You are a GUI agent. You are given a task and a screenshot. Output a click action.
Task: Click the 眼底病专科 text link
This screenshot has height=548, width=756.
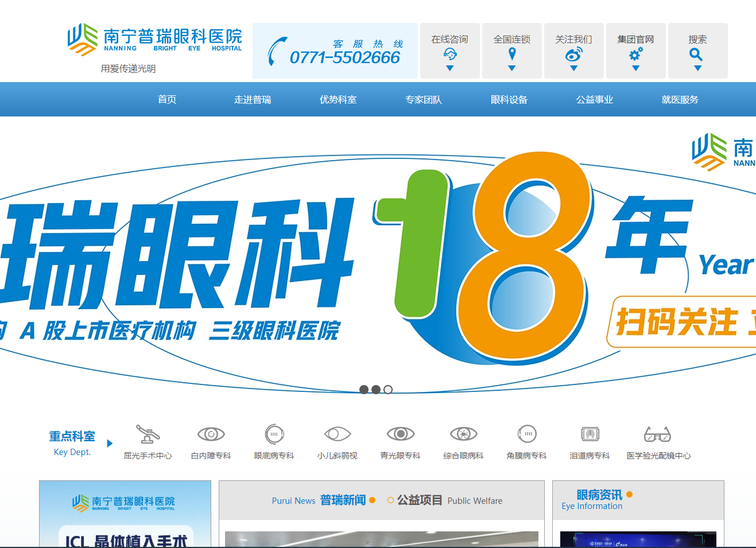coord(274,456)
